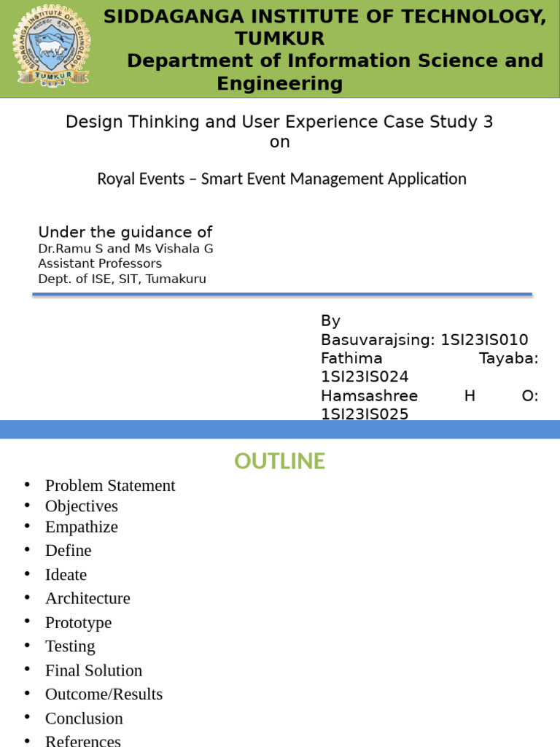This screenshot has width=560, height=747.
Task: Select the '1SI23IS024' roll number
Action: 365,377
